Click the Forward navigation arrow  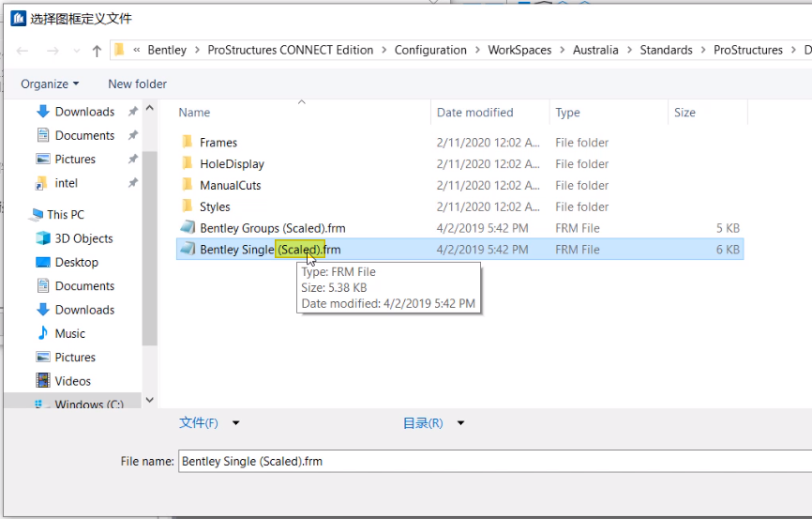tap(53, 51)
